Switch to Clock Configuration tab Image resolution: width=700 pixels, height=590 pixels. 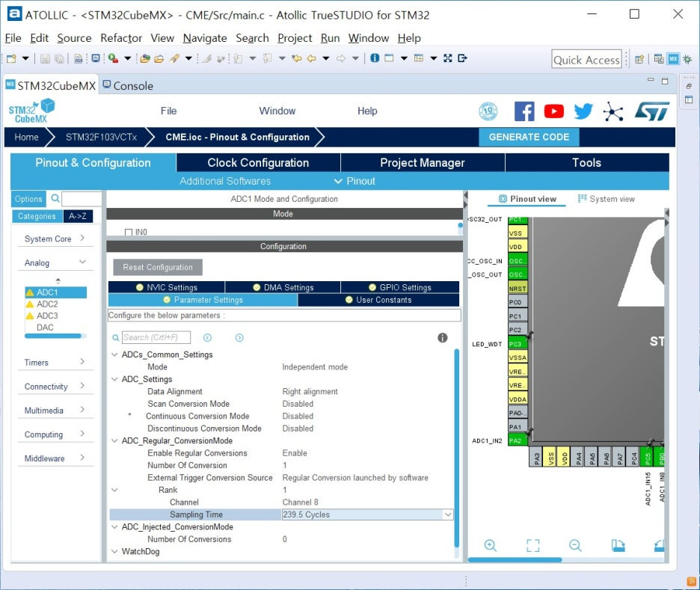[258, 163]
